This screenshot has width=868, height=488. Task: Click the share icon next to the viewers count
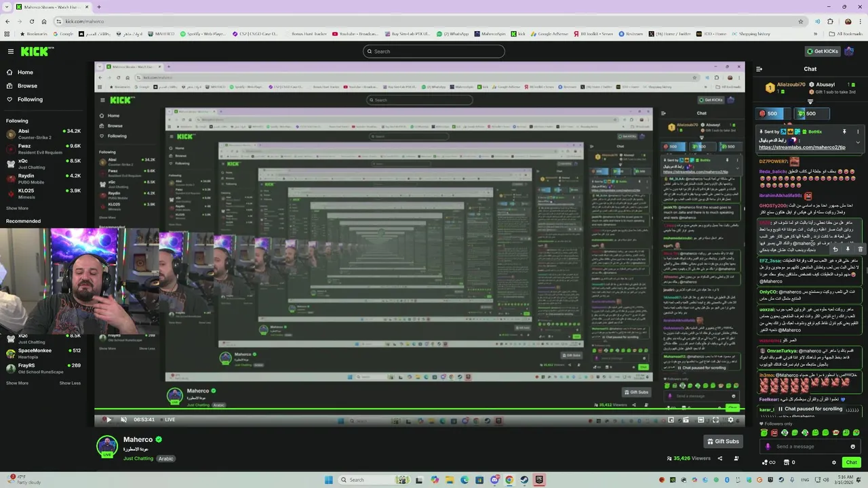(x=720, y=458)
